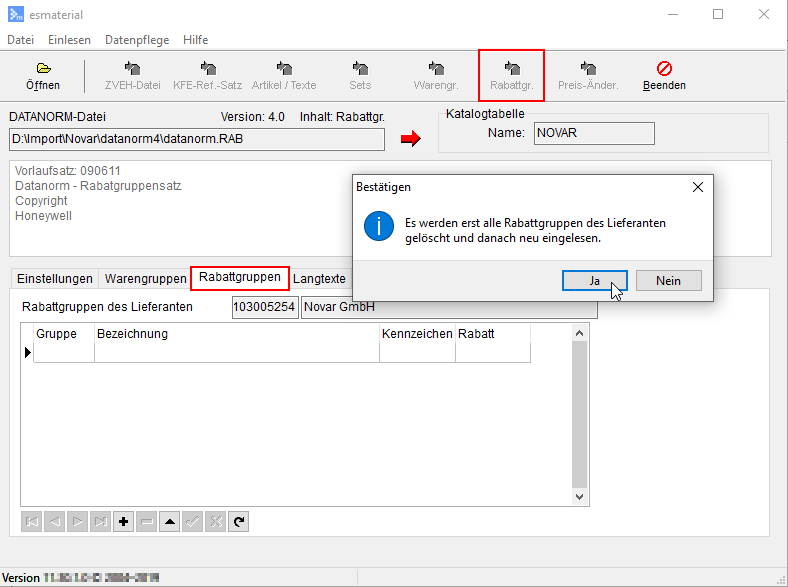Viewport: 788px width, 587px height.
Task: Click the Katalogtabelle Name field
Action: pos(594,134)
